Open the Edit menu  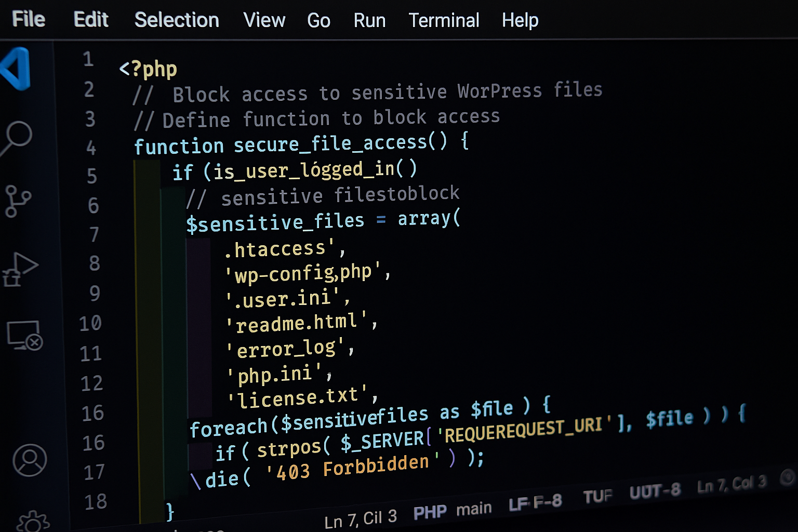point(91,20)
